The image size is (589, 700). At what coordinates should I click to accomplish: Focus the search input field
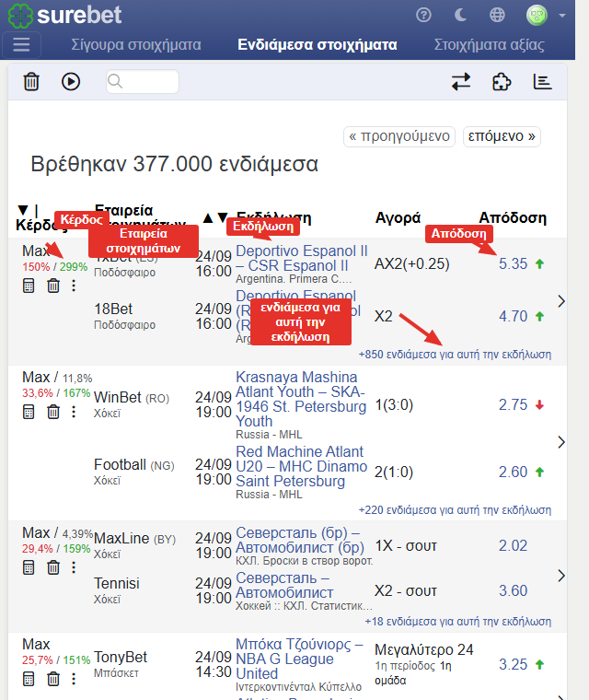tap(143, 82)
